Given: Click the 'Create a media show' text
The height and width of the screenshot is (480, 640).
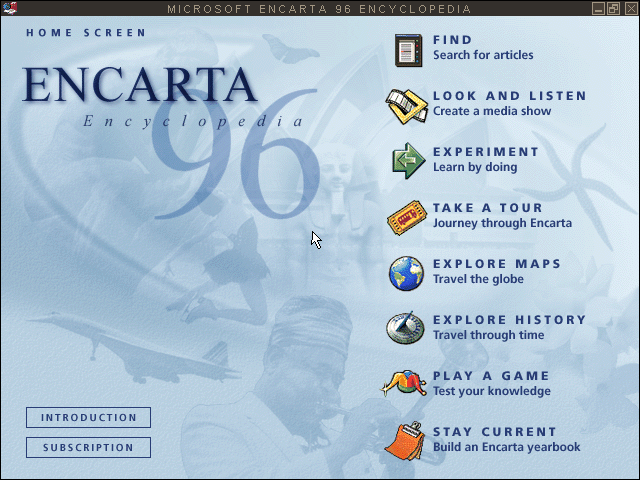Looking at the screenshot, I should pyautogui.click(x=492, y=111).
